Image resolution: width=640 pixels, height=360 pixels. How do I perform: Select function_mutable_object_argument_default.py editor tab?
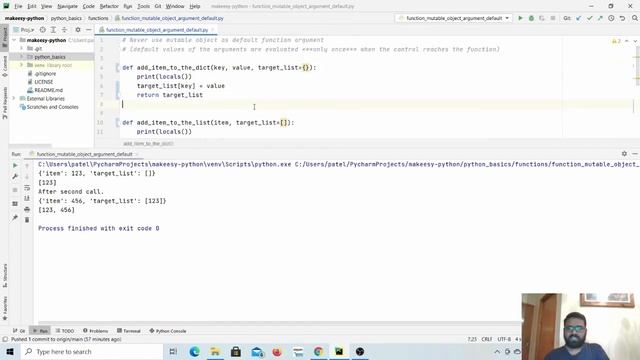157,30
